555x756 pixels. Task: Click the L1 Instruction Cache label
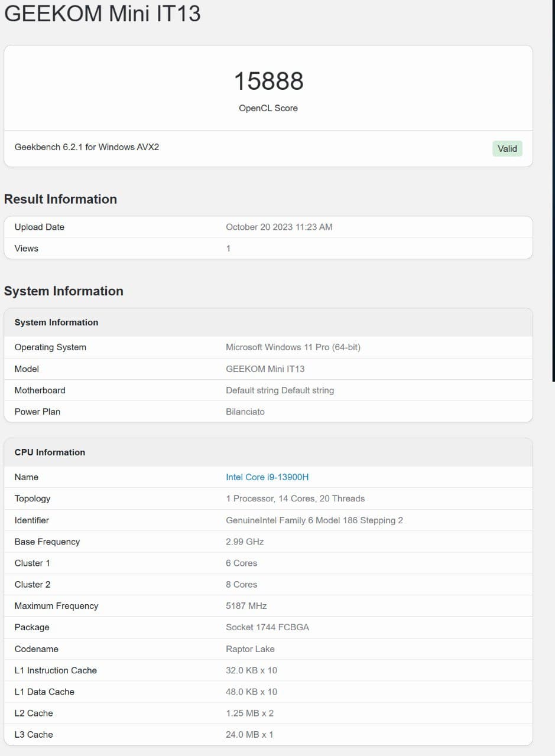[x=56, y=670]
